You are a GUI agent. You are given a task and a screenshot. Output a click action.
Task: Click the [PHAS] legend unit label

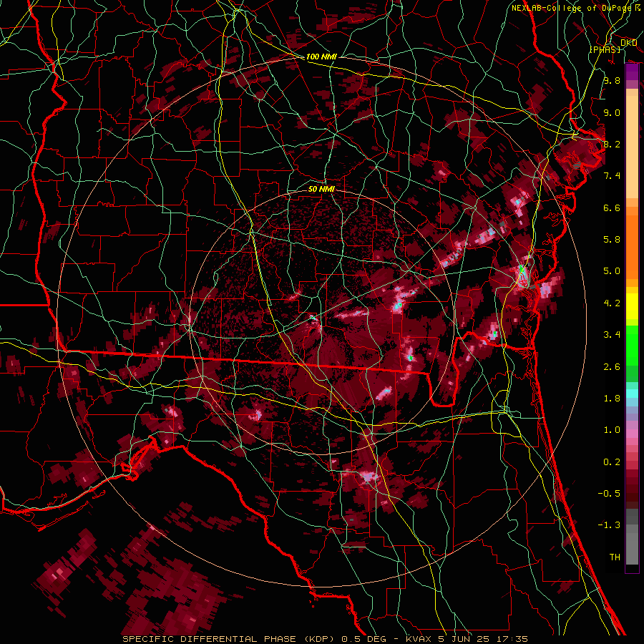pos(605,49)
